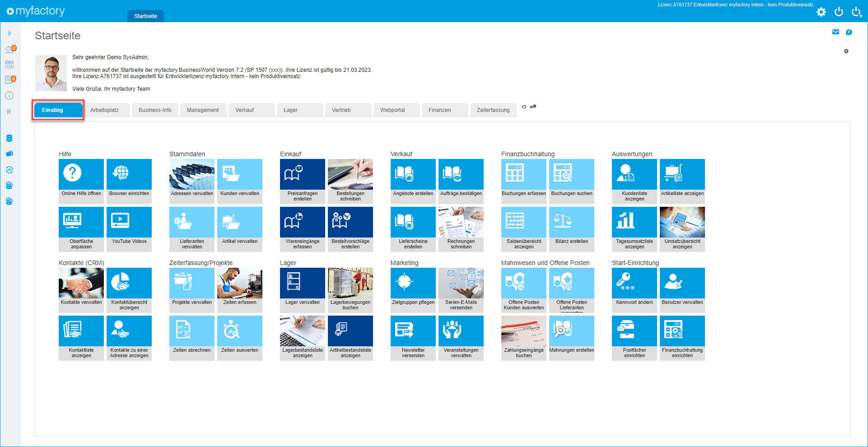Select the Startseite top tab
The width and height of the screenshot is (868, 447).
point(145,16)
